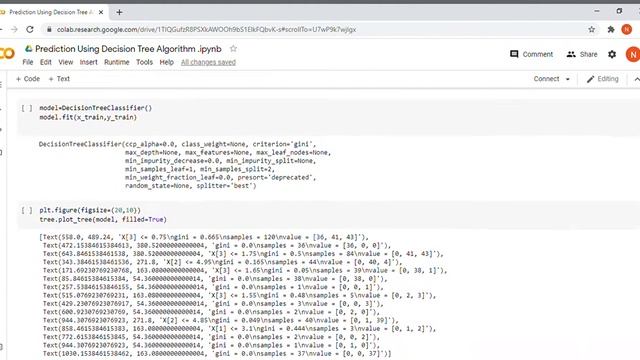This screenshot has height=360, width=640.
Task: Run the plt.figure cell
Action: (27, 210)
